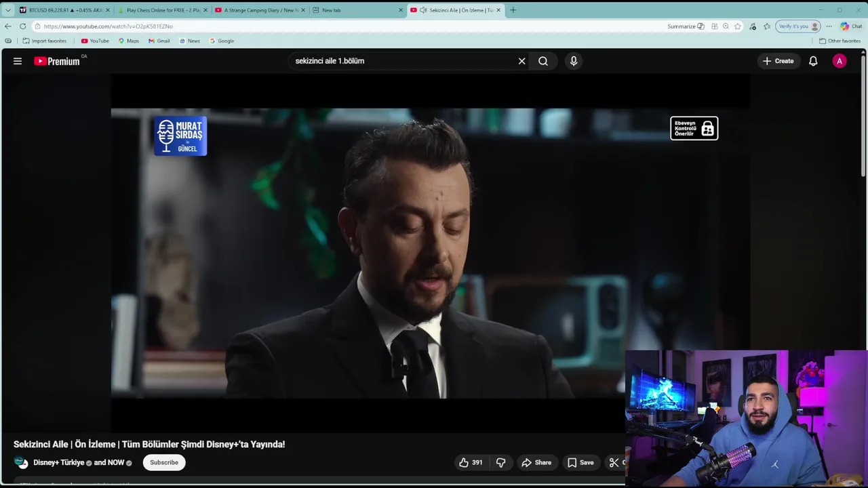Viewport: 868px width, 488px height.
Task: Open the apps grid icon in address bar
Action: (x=714, y=26)
